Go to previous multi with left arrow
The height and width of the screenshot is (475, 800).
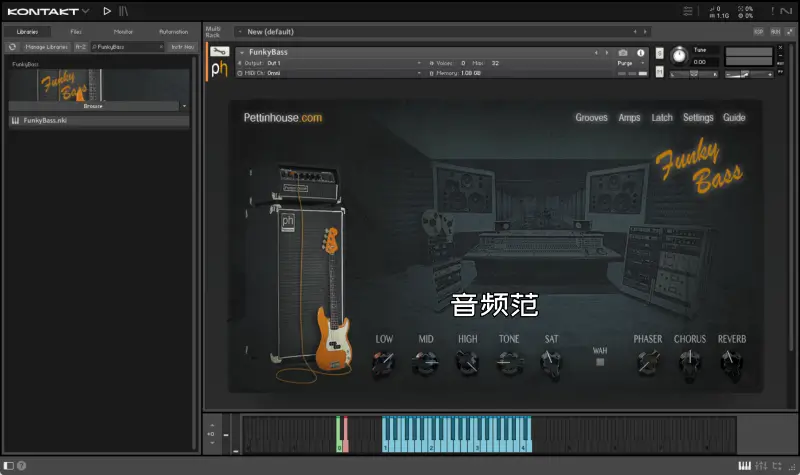pyautogui.click(x=635, y=32)
